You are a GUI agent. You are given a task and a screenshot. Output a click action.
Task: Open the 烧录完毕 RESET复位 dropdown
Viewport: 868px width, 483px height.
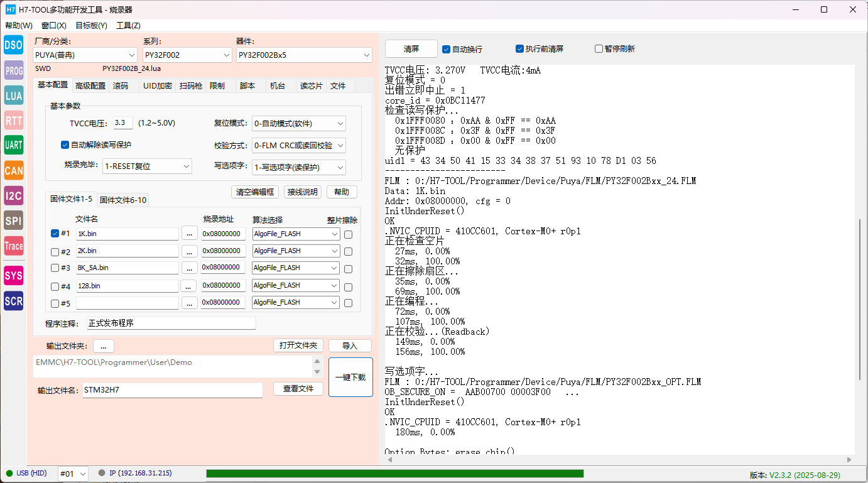coord(148,166)
